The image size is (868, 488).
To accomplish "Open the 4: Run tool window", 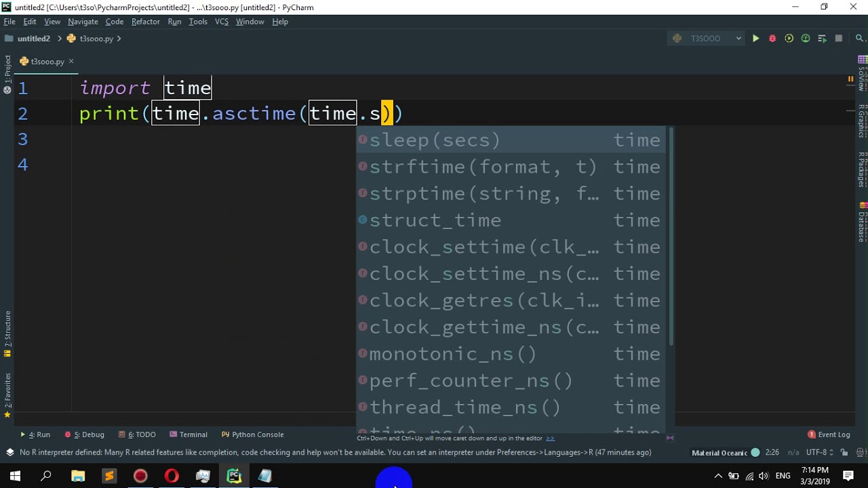I will pyautogui.click(x=35, y=434).
